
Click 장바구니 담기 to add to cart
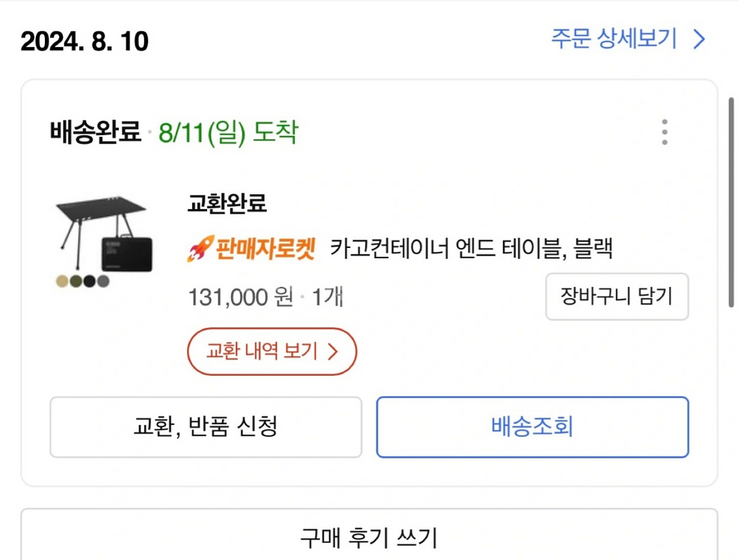pos(617,297)
